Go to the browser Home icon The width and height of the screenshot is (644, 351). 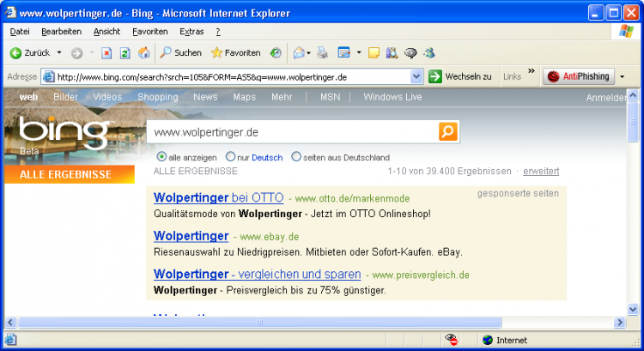pos(143,53)
